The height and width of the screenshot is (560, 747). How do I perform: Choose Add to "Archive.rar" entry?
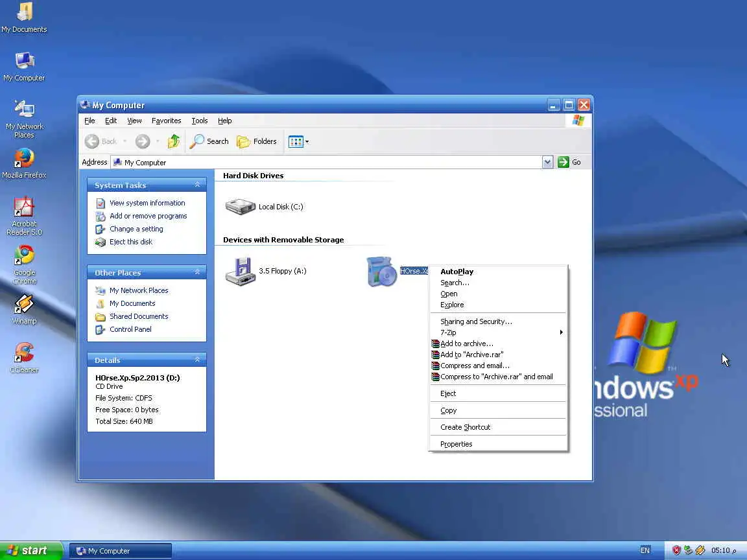click(498, 355)
